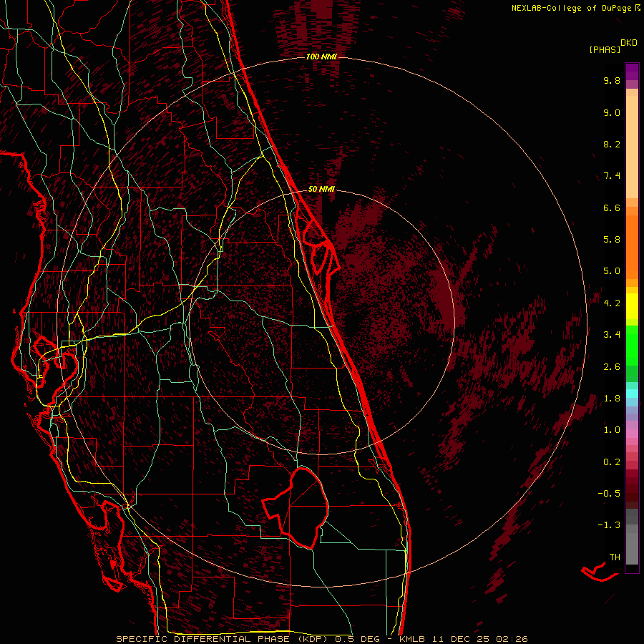Click the "NEXLAB-College of DuPage" header text
This screenshot has width=644, height=644.
click(572, 8)
